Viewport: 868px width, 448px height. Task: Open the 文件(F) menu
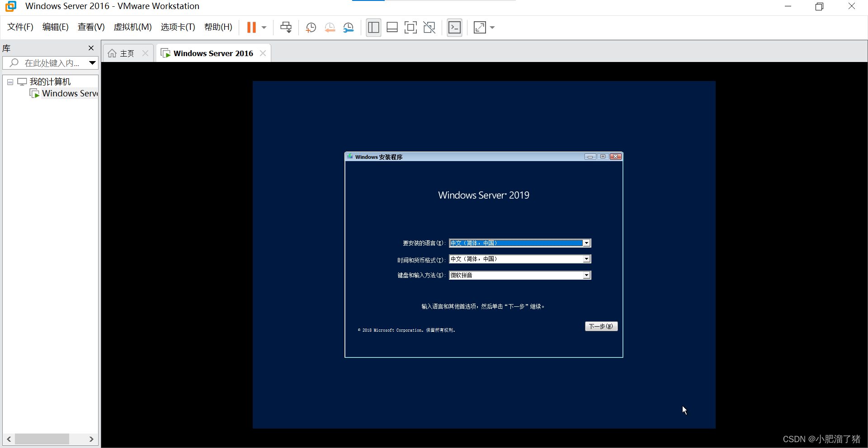coord(20,27)
